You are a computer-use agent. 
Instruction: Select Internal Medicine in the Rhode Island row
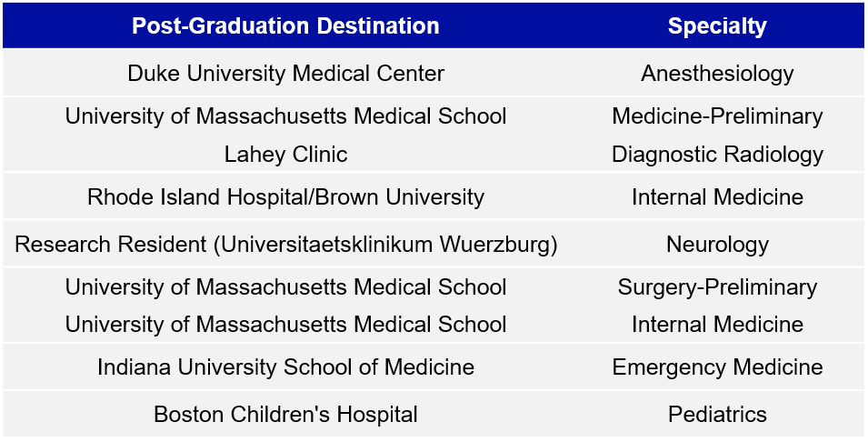(x=717, y=196)
